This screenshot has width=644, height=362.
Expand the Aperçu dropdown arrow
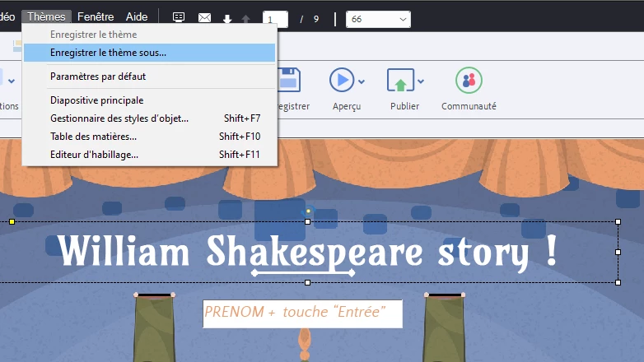(x=362, y=81)
